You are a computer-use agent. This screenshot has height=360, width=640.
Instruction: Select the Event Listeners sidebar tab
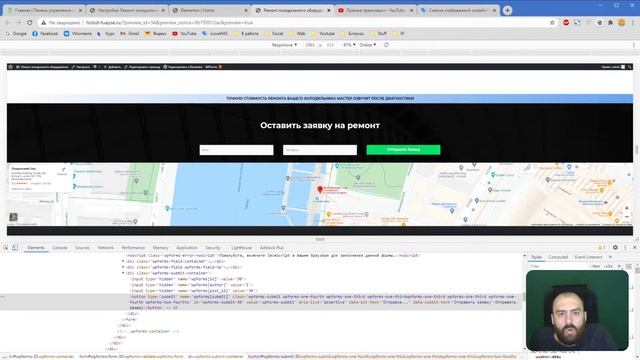coord(588,257)
